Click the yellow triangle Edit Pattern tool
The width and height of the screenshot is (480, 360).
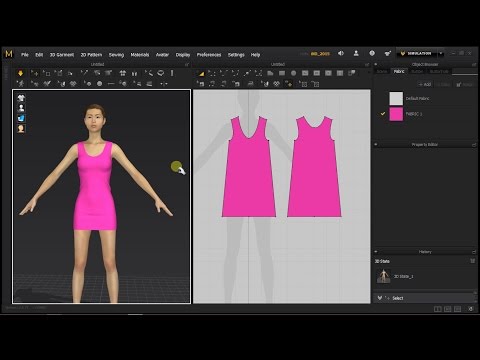201,73
